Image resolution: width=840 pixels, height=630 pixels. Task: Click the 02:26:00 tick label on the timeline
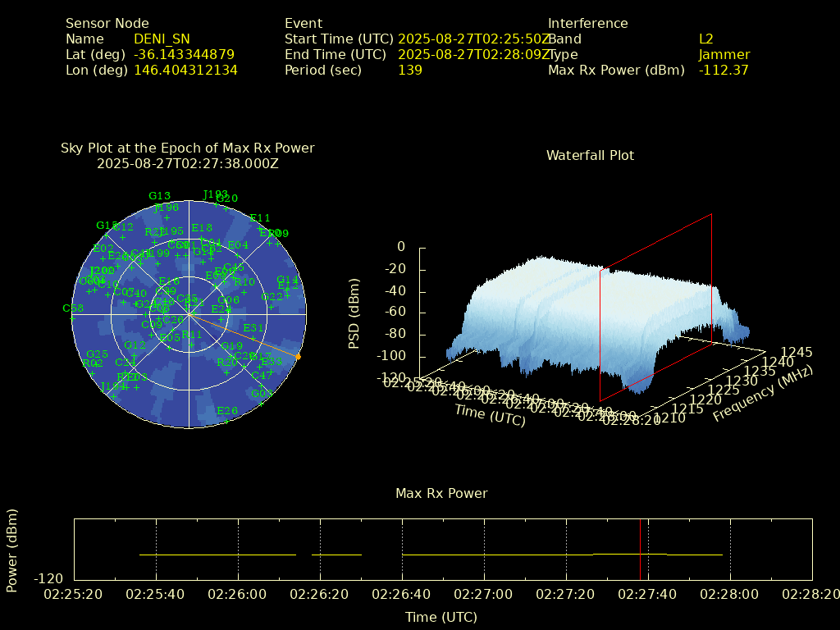coord(238,594)
